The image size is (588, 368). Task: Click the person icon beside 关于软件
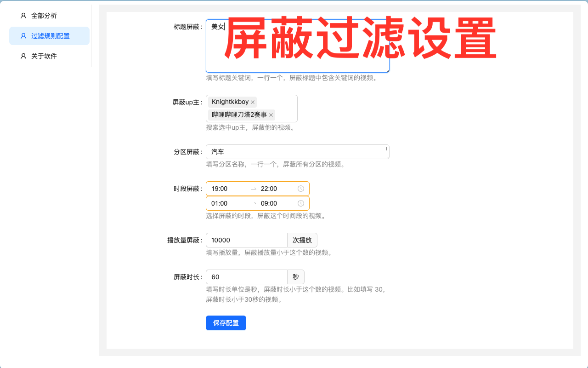pos(23,56)
